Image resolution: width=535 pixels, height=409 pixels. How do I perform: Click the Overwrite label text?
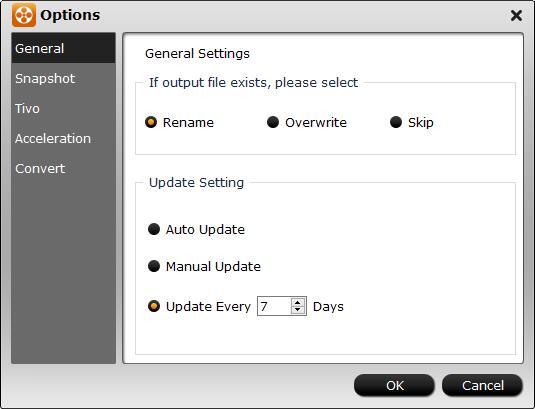[x=316, y=122]
